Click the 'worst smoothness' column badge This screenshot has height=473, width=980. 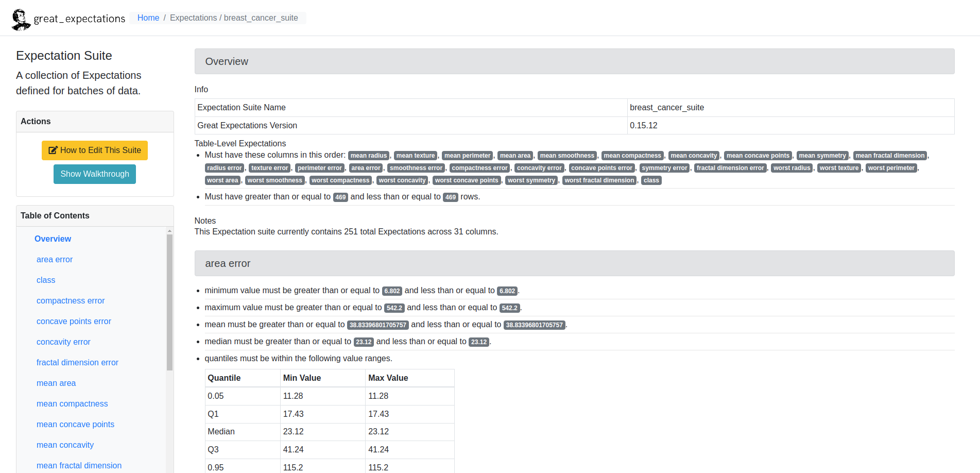tap(274, 180)
